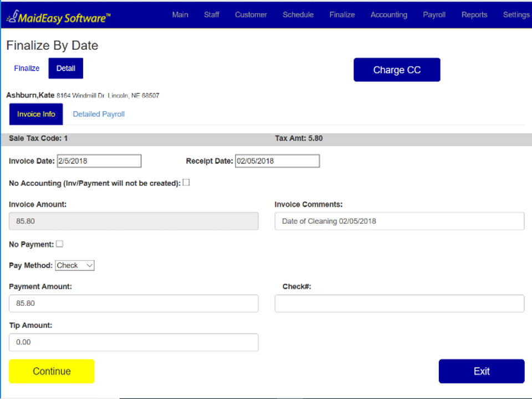Select the Detail tab
The width and height of the screenshot is (532, 399).
pos(66,68)
